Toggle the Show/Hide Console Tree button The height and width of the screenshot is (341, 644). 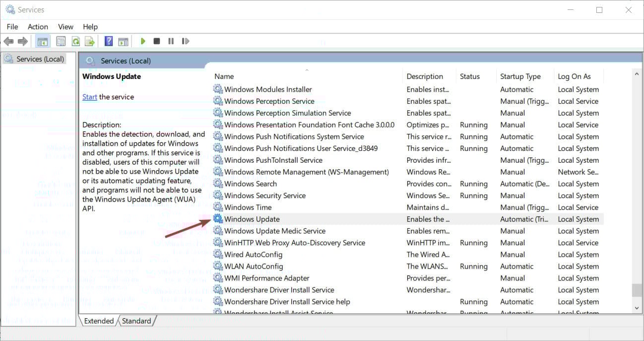43,41
